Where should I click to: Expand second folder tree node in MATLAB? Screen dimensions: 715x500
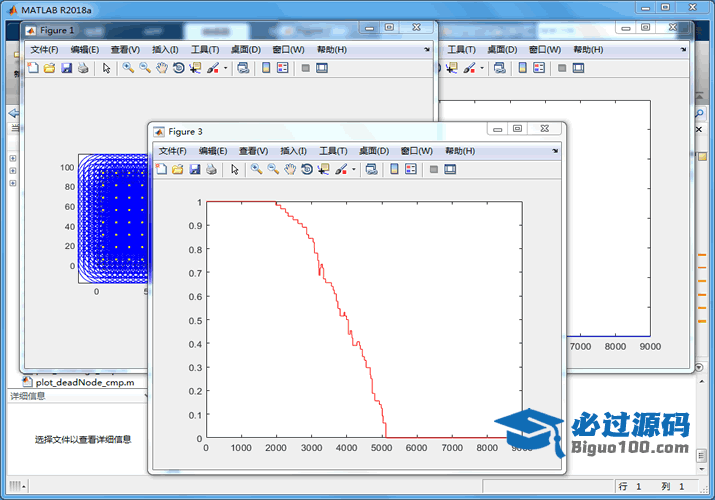13,170
